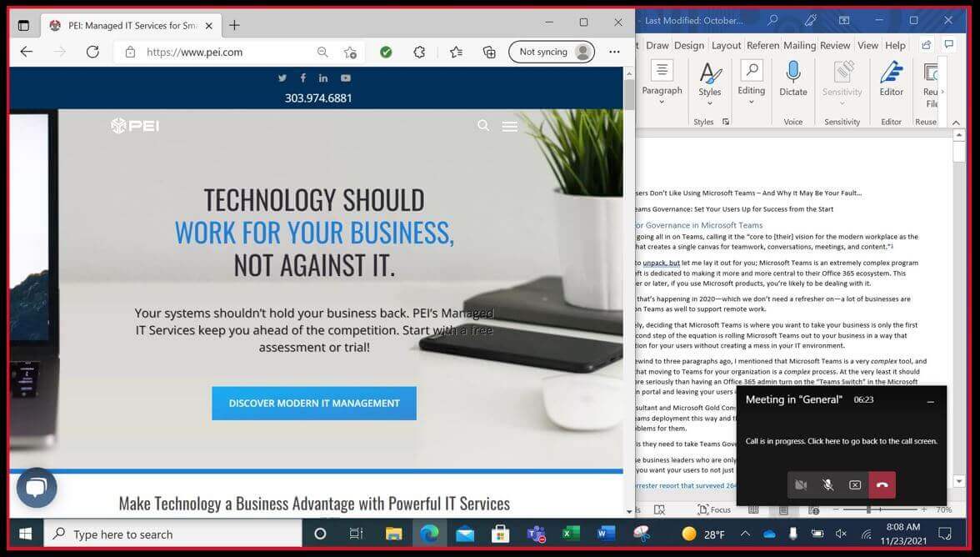Click the 70% zoom level in Word
The height and width of the screenshot is (557, 980).
(x=943, y=510)
